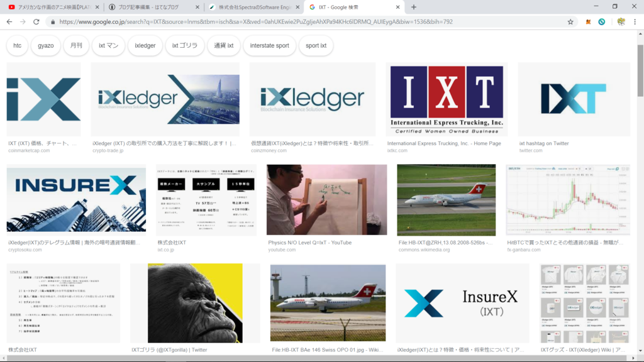Select the sport ixt chip

[316, 45]
